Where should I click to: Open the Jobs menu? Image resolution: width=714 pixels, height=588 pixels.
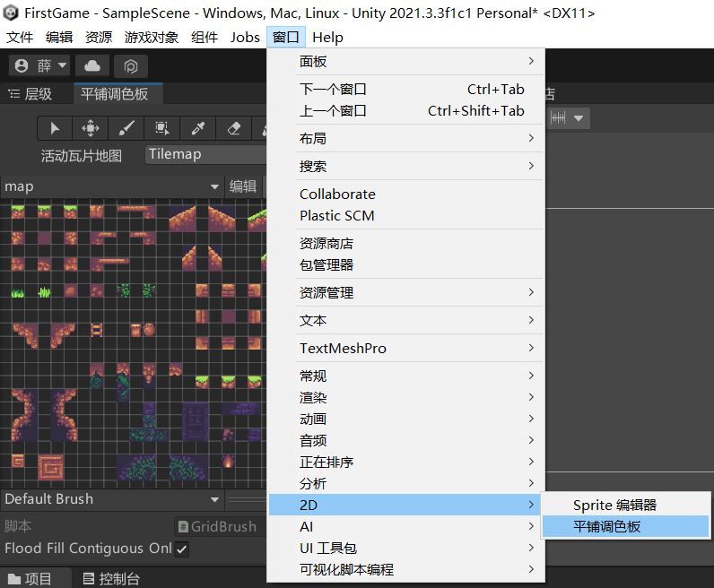click(245, 38)
